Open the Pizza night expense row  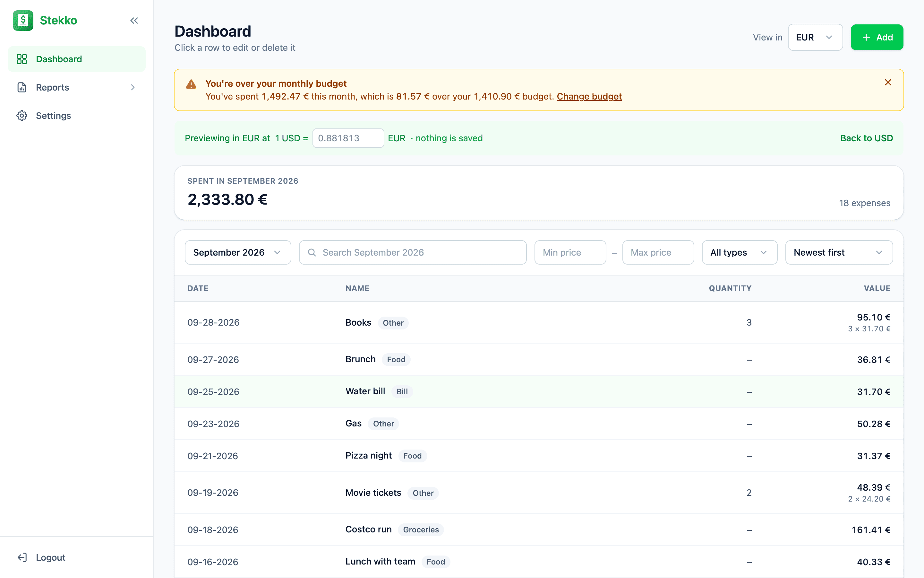coord(539,456)
